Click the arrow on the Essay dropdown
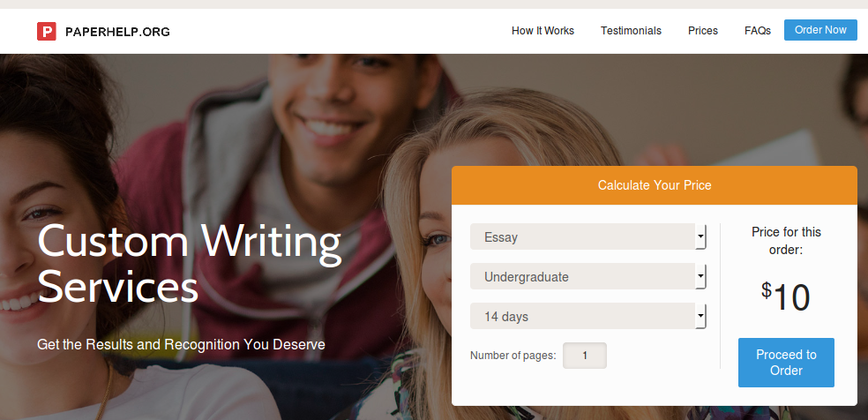 [x=700, y=236]
